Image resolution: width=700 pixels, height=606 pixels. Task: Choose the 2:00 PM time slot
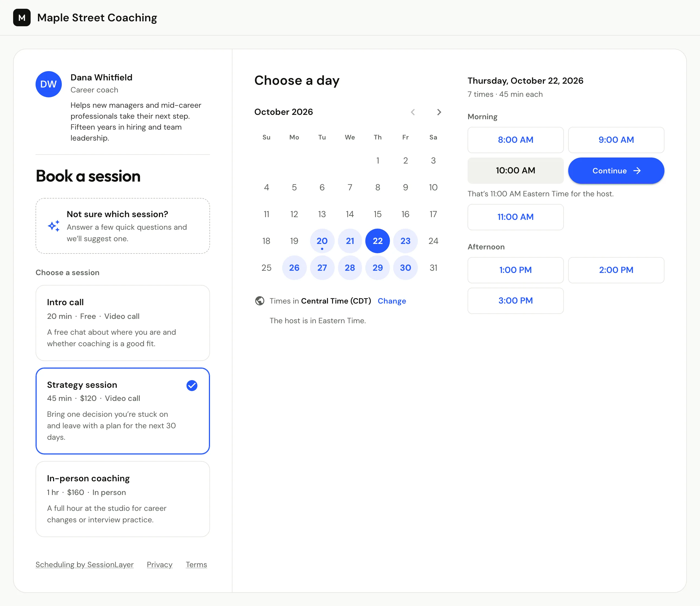pyautogui.click(x=616, y=270)
